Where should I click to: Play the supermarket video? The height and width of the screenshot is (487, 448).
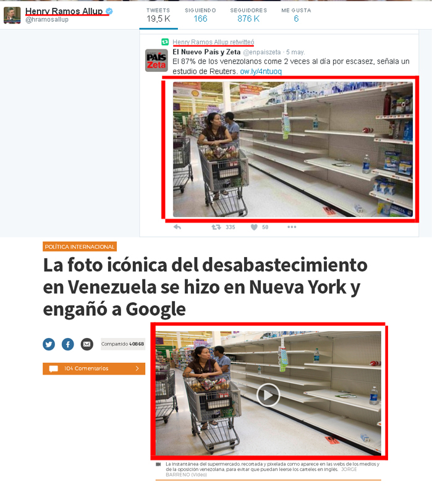(268, 395)
